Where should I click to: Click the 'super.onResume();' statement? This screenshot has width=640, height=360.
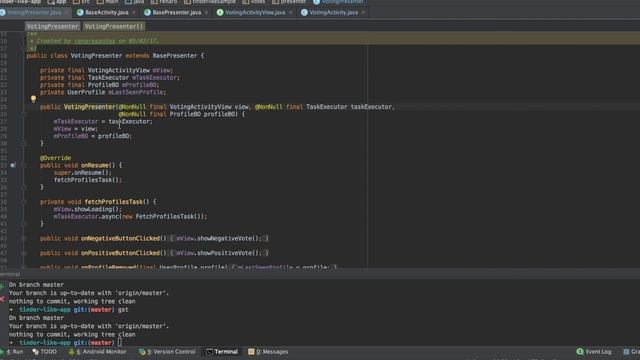coord(82,173)
